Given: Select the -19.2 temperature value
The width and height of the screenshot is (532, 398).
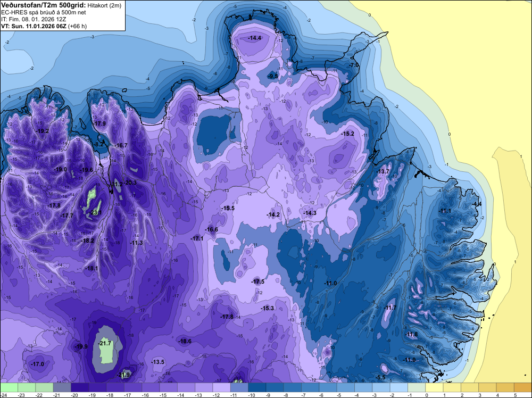Looking at the screenshot, I should tap(43, 131).
